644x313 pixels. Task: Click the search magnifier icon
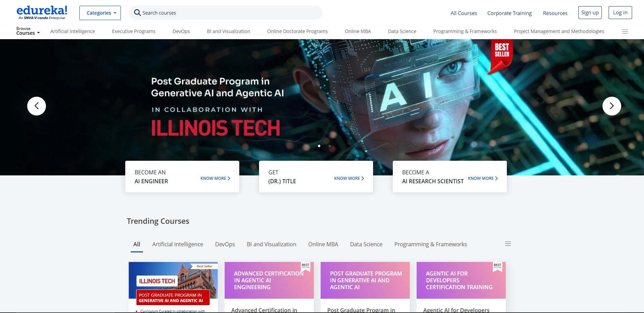pos(137,13)
